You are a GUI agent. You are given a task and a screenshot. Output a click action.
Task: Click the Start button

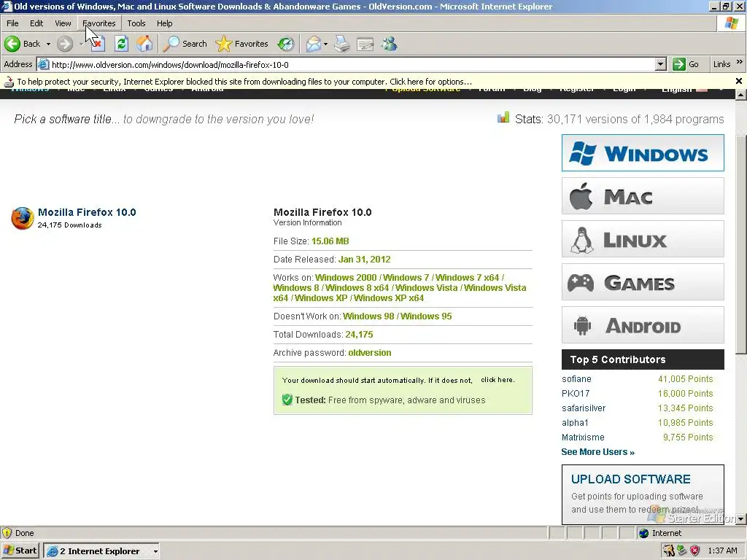[x=20, y=551]
